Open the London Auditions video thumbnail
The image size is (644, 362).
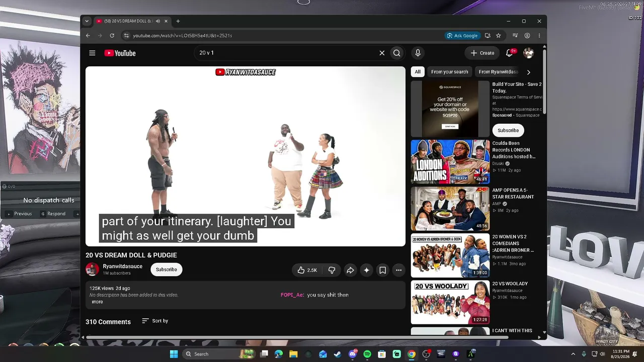[450, 162]
